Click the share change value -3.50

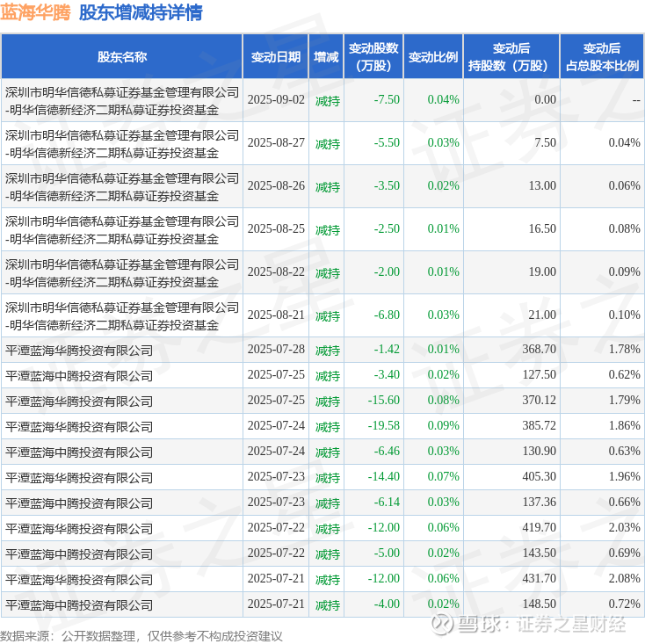[x=387, y=186]
